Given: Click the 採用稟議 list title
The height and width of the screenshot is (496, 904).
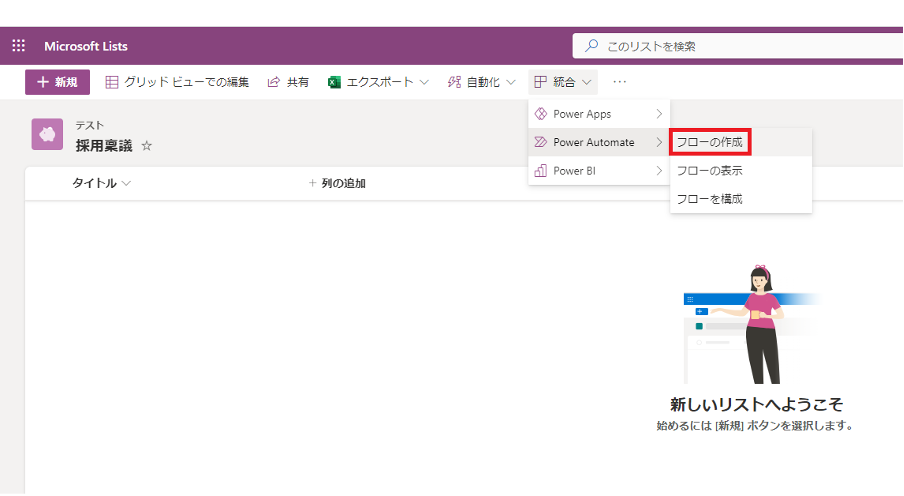Looking at the screenshot, I should (x=104, y=146).
